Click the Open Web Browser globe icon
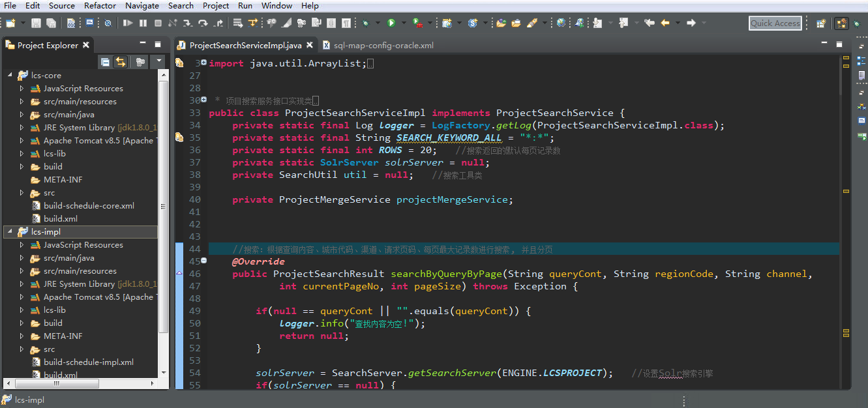Viewport: 868px width, 408px height. click(561, 23)
